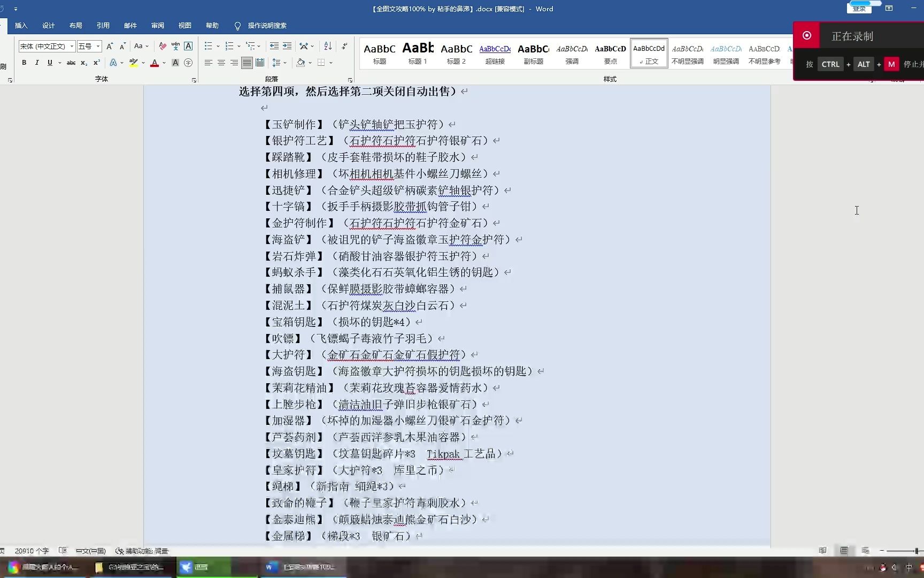Clear all formatting

click(x=163, y=46)
